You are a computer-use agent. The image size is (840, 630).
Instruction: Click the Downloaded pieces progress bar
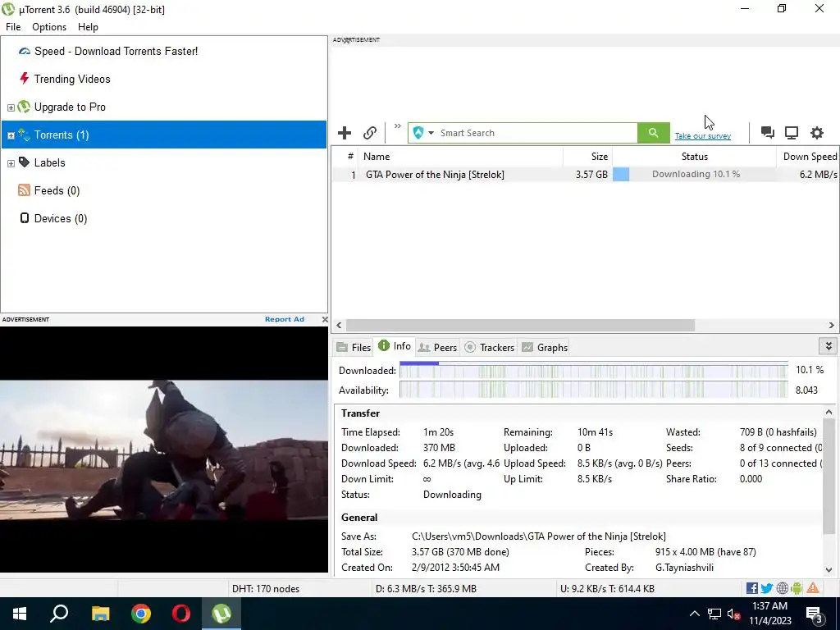(594, 370)
